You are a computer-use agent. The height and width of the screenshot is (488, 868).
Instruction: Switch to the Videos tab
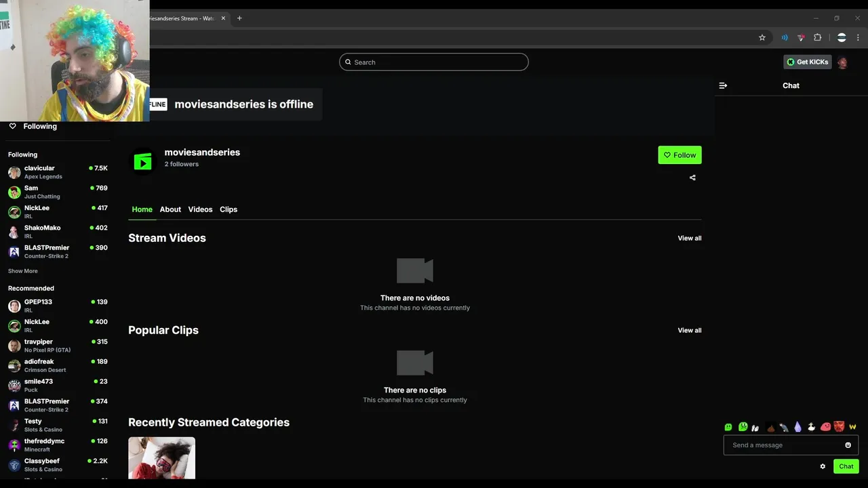click(x=200, y=209)
